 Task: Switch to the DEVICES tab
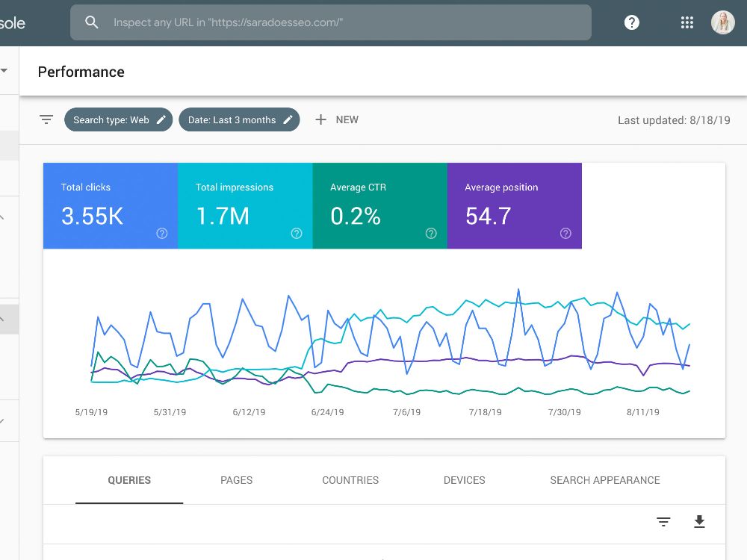(464, 480)
